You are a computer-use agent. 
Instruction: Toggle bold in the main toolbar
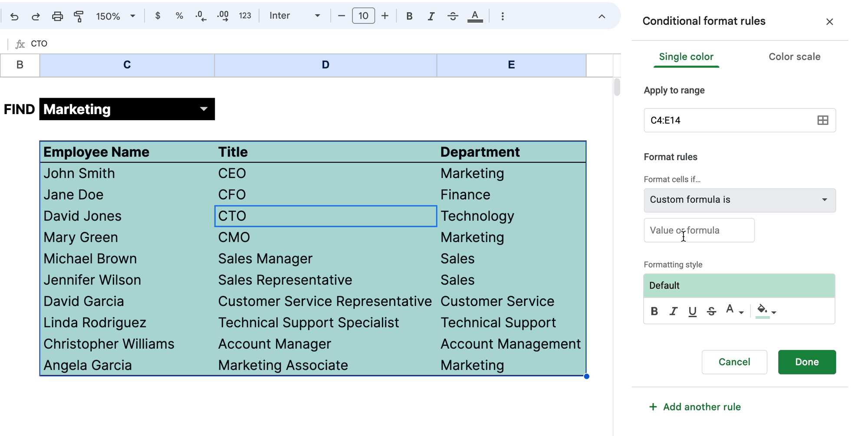409,16
